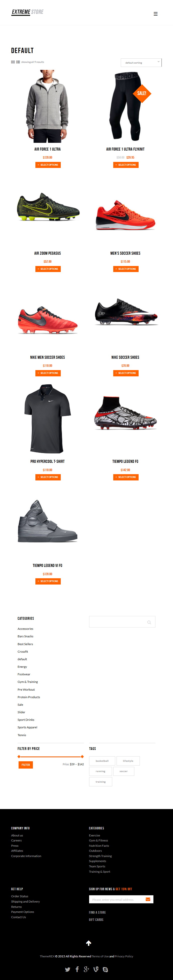Switch to grid view icon
Screen dimensions: 173x980
pyautogui.click(x=13, y=62)
